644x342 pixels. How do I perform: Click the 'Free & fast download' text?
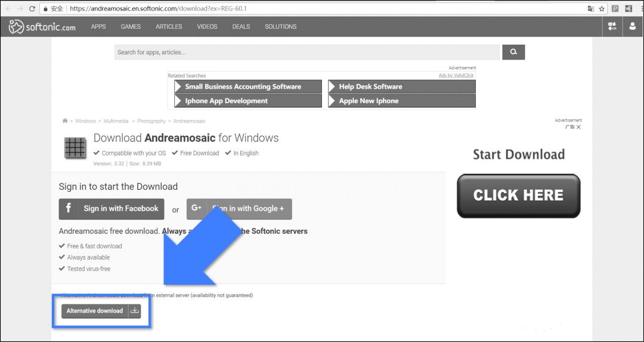point(94,247)
